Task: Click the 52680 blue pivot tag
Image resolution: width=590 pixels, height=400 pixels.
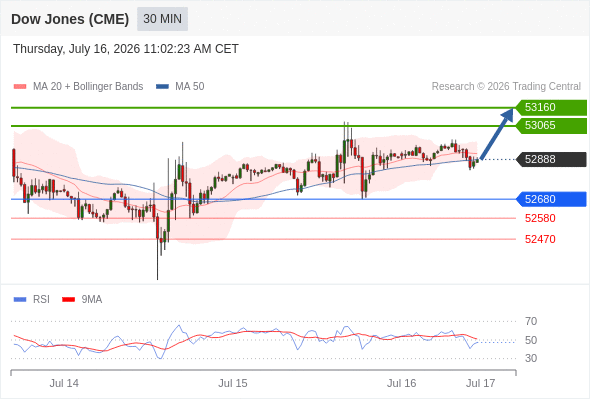Action: [x=551, y=199]
